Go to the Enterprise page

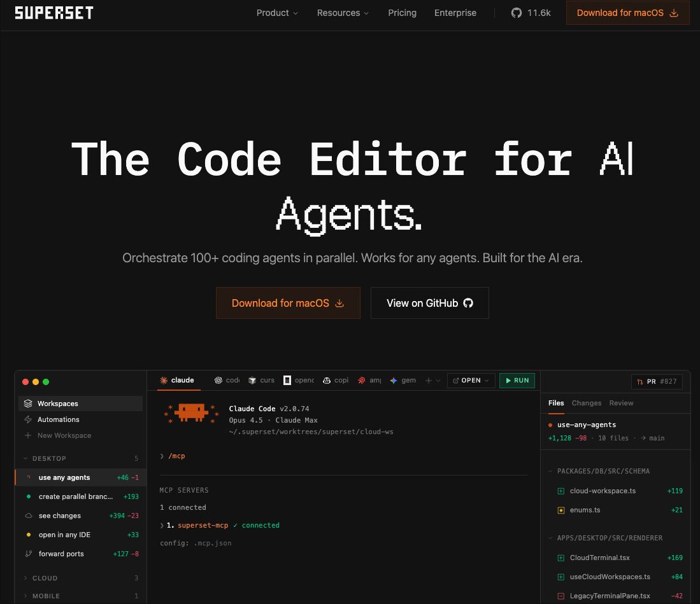[x=455, y=13]
